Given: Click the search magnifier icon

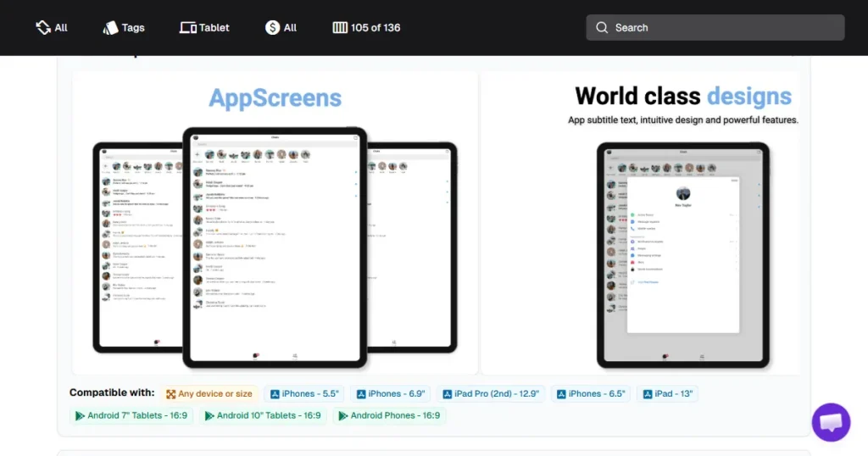Looking at the screenshot, I should tap(602, 28).
